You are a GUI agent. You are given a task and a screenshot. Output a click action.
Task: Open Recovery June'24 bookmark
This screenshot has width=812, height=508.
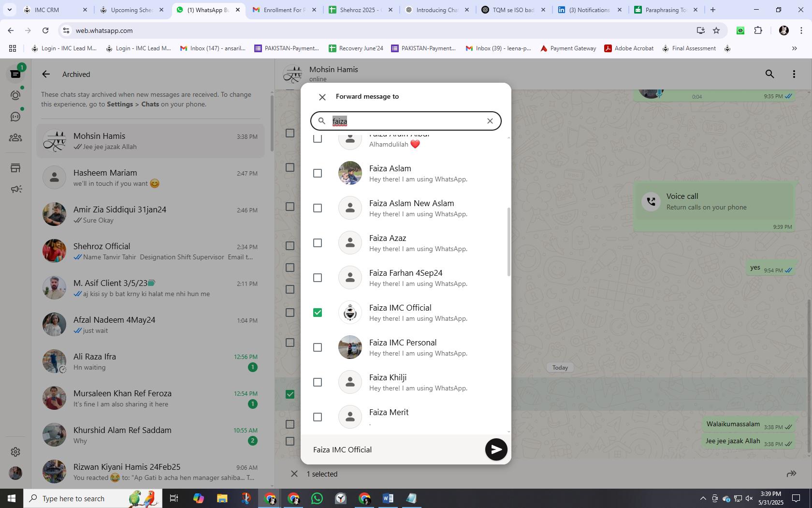[356, 48]
